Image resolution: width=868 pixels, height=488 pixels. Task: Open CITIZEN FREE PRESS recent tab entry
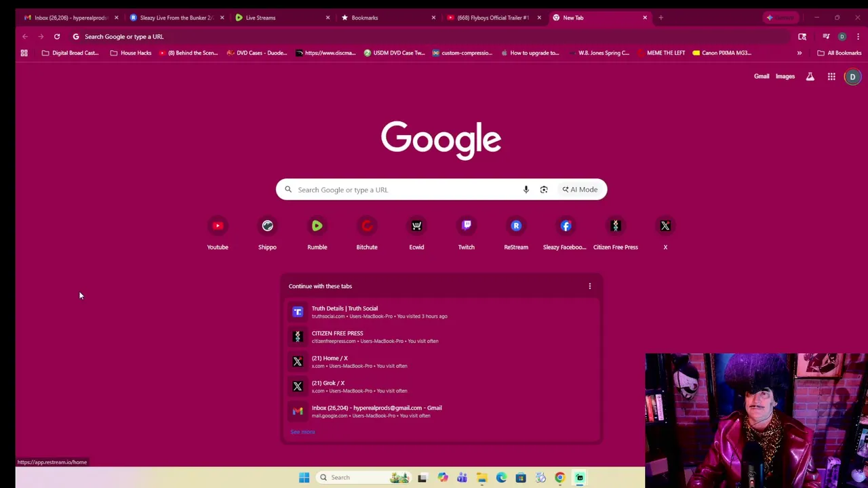click(441, 337)
